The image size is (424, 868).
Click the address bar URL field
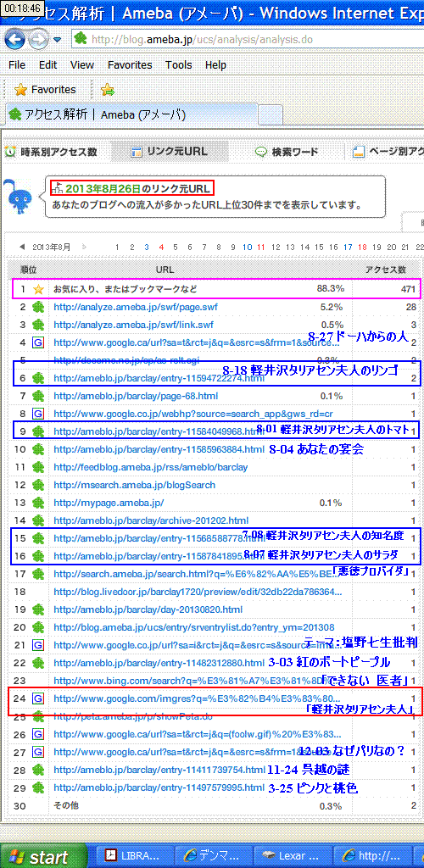tap(249, 39)
